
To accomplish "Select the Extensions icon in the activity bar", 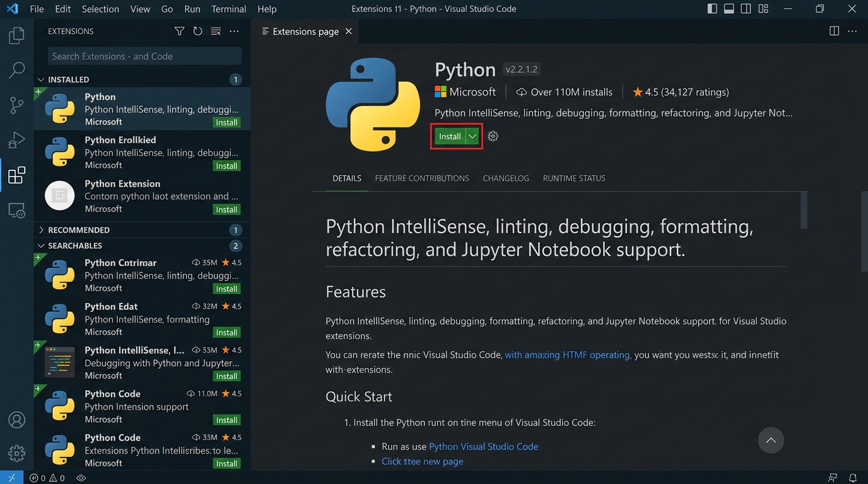I will tap(17, 175).
